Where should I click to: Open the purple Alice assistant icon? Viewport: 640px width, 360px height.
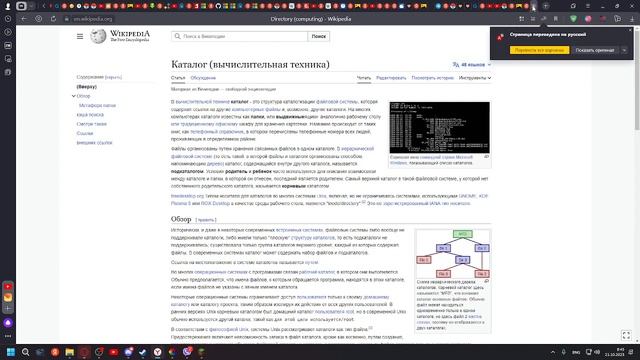(x=8, y=323)
